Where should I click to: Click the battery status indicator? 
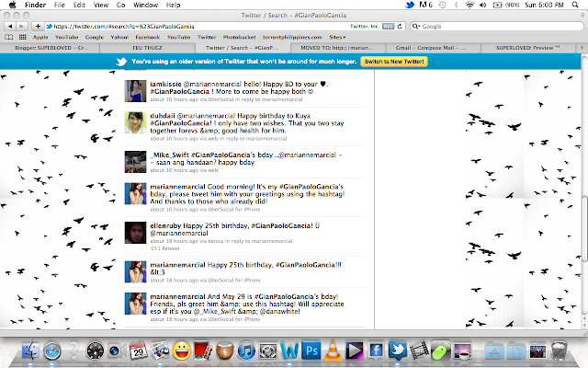506,5
